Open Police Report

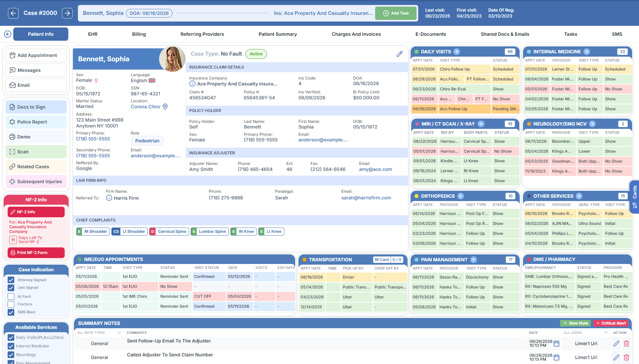tap(36, 122)
